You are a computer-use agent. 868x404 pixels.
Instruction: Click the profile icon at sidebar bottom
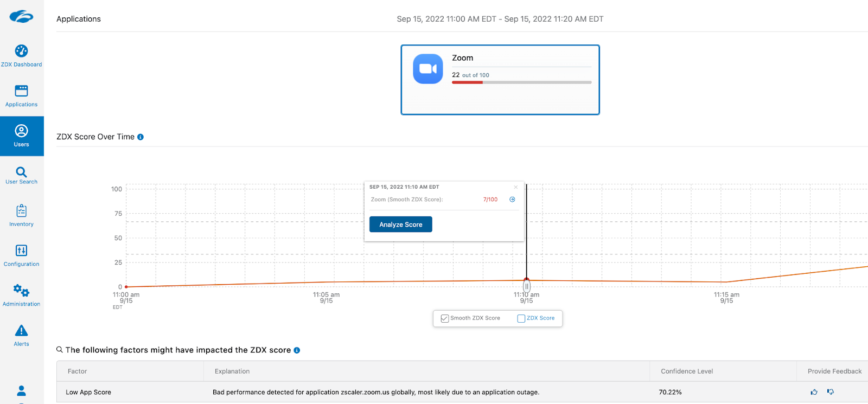21,391
